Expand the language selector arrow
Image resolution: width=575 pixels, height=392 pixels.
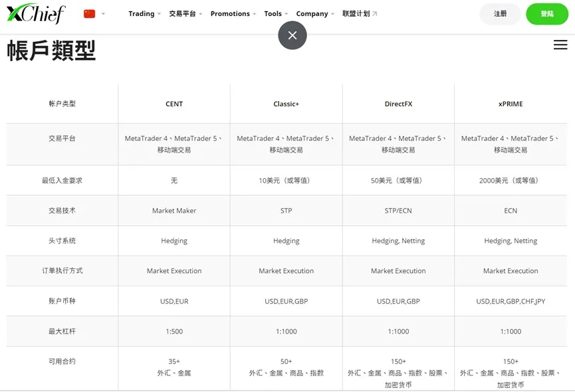pyautogui.click(x=104, y=14)
